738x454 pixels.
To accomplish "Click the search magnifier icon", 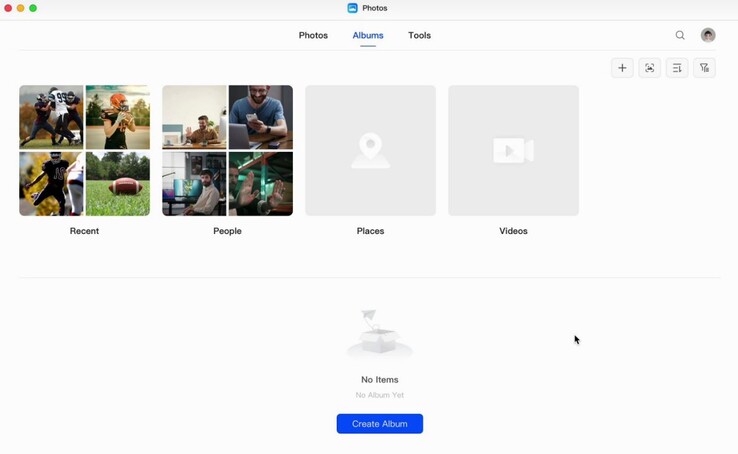I will tap(680, 35).
